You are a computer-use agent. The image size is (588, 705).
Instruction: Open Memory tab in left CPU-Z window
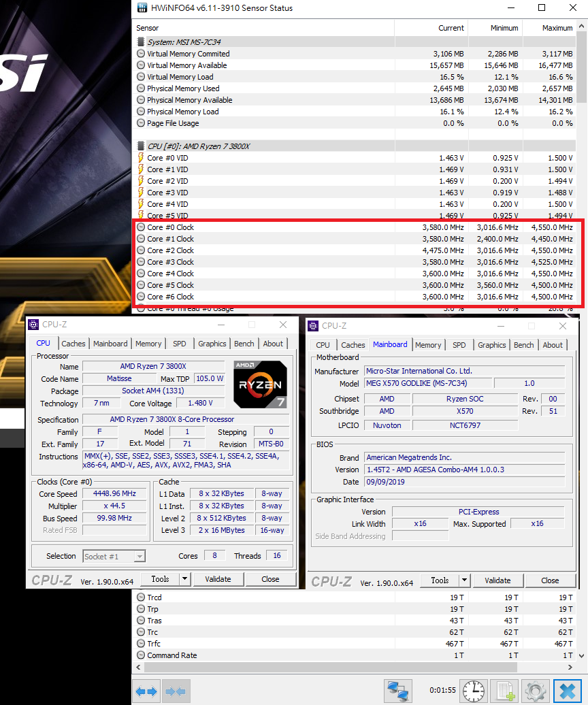pyautogui.click(x=148, y=344)
